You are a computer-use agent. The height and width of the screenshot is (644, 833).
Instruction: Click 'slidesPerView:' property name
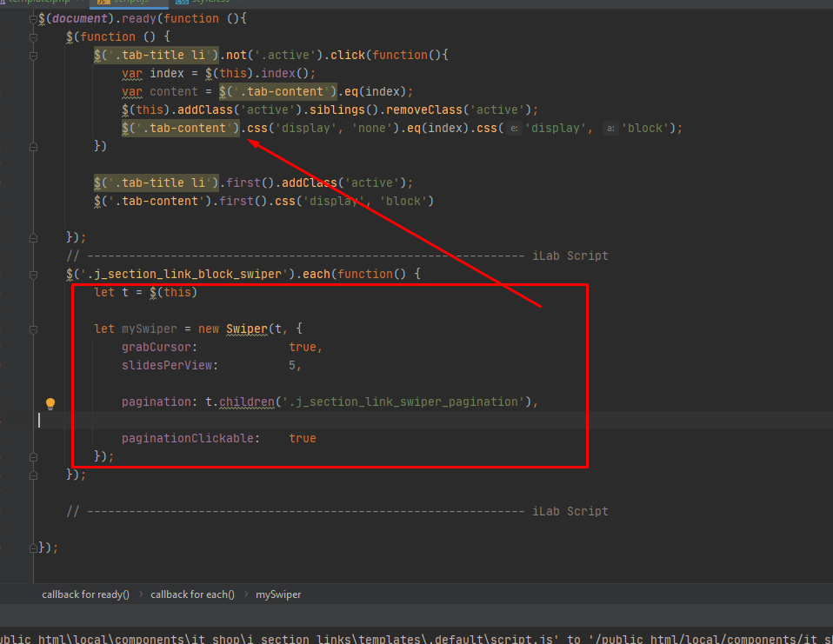pos(170,365)
